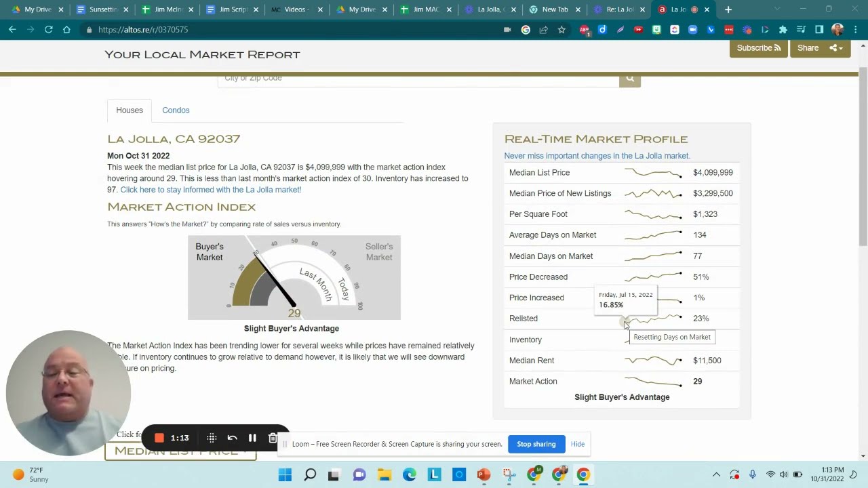Open the Chrome extensions puzzle icon
Image resolution: width=868 pixels, height=488 pixels.
pyautogui.click(x=783, y=30)
